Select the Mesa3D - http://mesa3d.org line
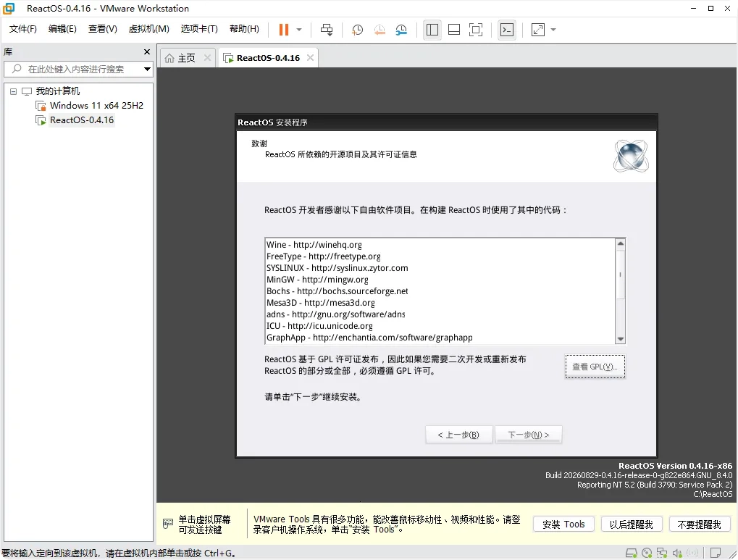Screen dimensions: 738x560 321,303
